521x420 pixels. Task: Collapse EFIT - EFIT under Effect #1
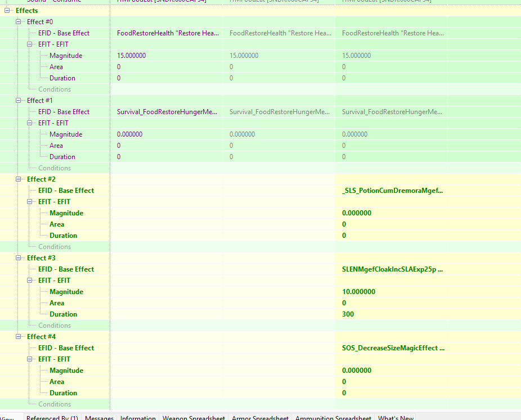[x=30, y=123]
